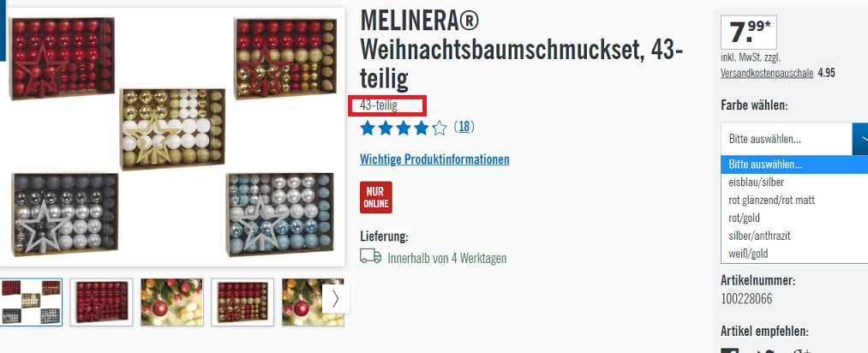Open 'Wichtige Produktinformationen' link

click(x=434, y=160)
